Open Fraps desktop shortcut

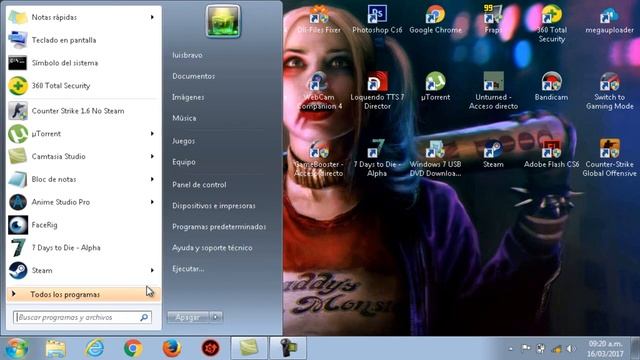coord(493,20)
